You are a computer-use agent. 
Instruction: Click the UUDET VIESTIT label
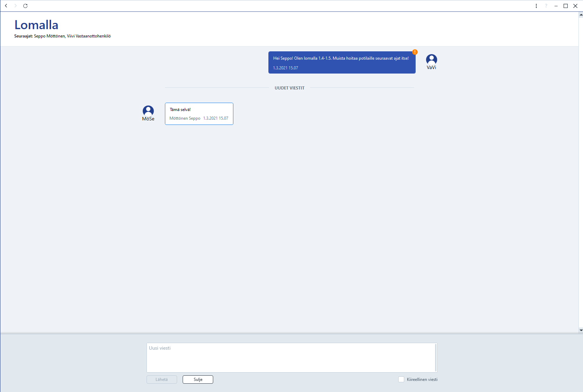click(x=290, y=88)
